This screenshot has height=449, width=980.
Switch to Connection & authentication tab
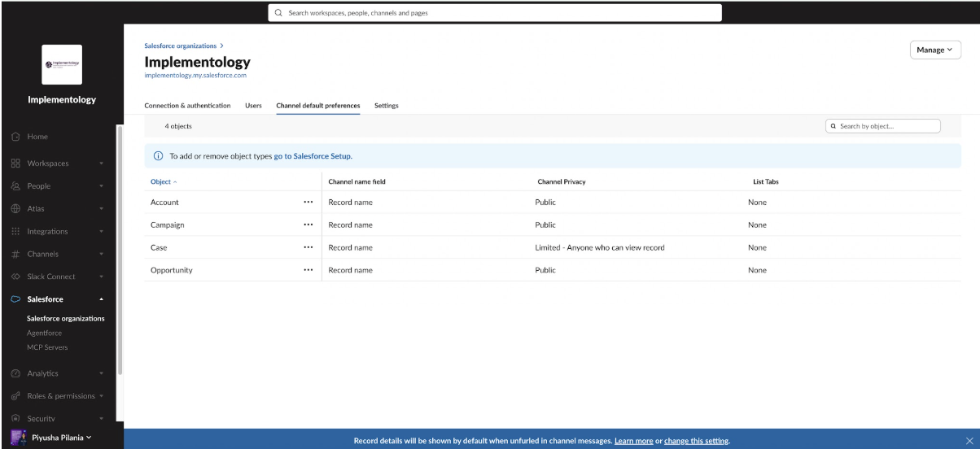pos(187,106)
